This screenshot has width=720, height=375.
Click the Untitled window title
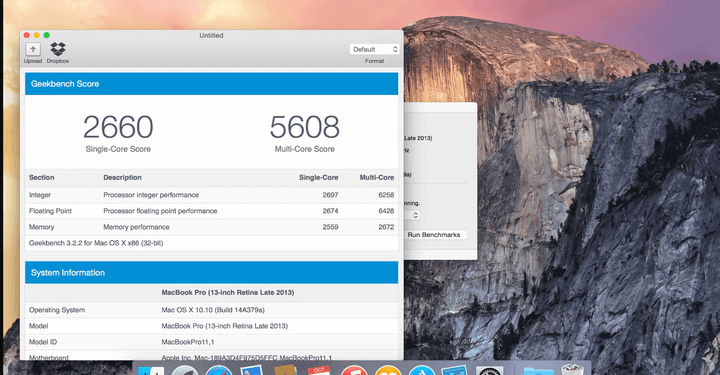[x=211, y=35]
